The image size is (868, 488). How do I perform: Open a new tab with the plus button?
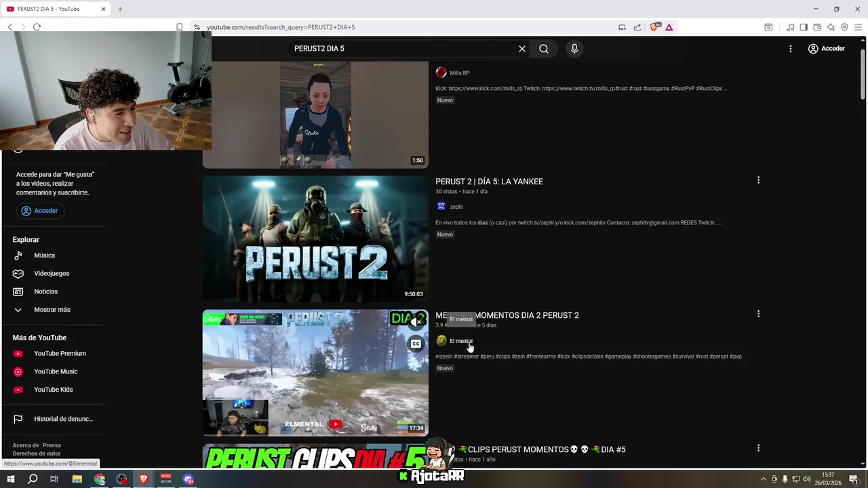tap(120, 9)
